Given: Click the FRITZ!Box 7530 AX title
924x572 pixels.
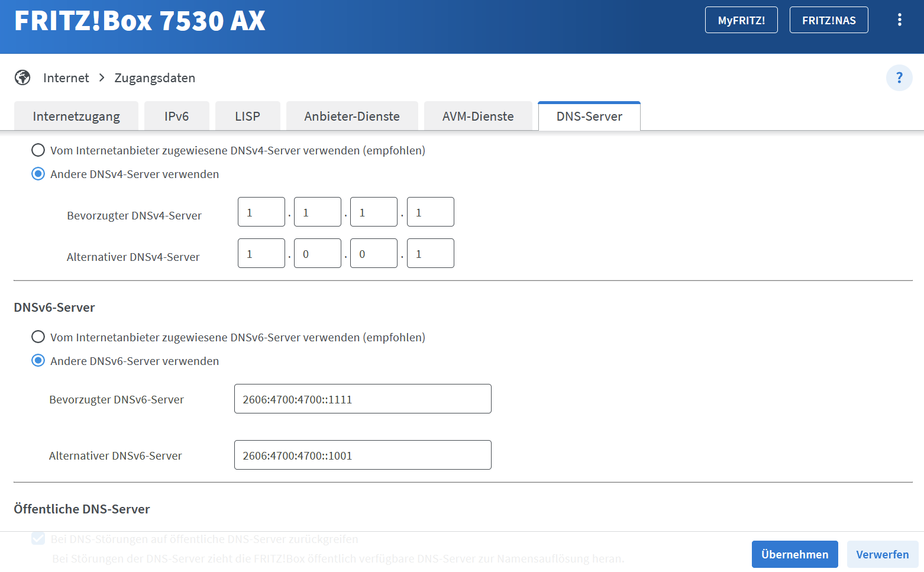Looking at the screenshot, I should pyautogui.click(x=140, y=21).
